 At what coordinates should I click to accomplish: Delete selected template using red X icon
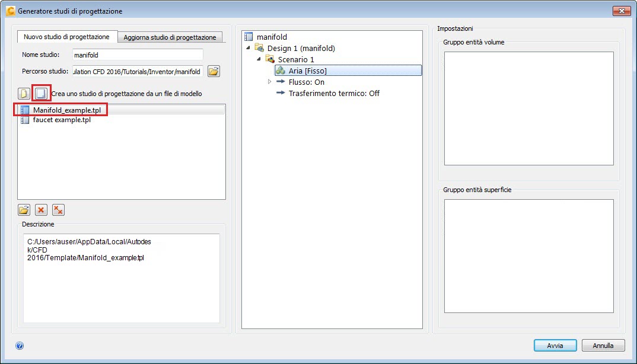coord(41,209)
